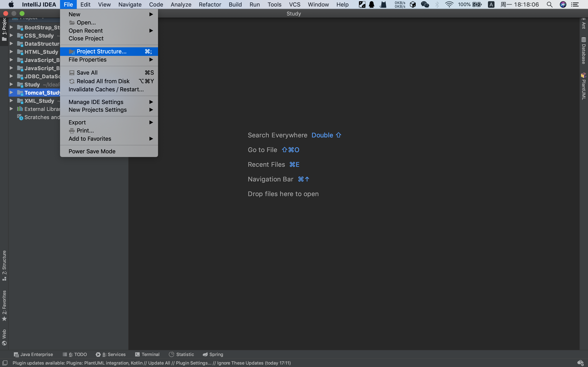Click Save All in File menu
This screenshot has height=367, width=588.
[x=87, y=73]
